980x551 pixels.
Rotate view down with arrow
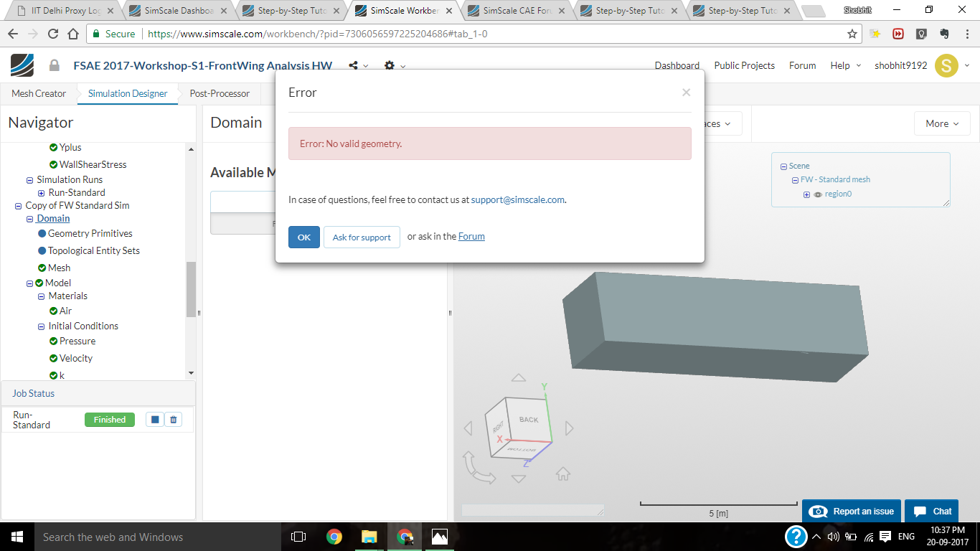click(x=518, y=479)
